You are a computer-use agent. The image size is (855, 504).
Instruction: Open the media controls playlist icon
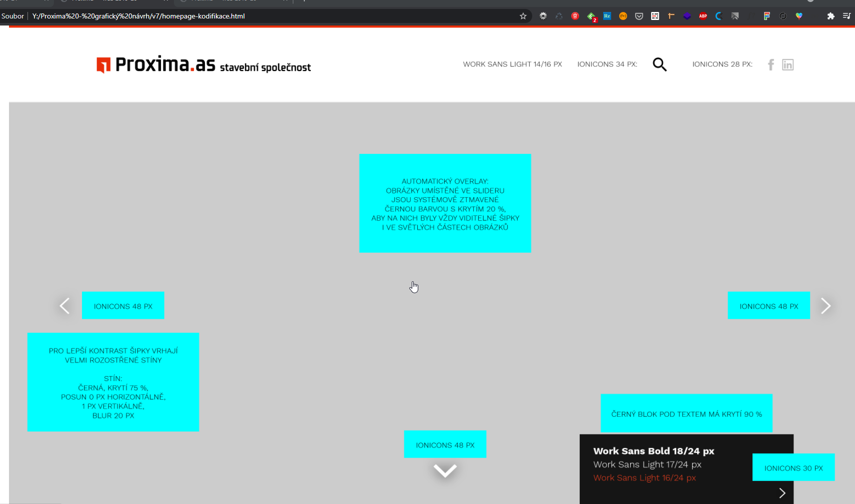(x=847, y=16)
